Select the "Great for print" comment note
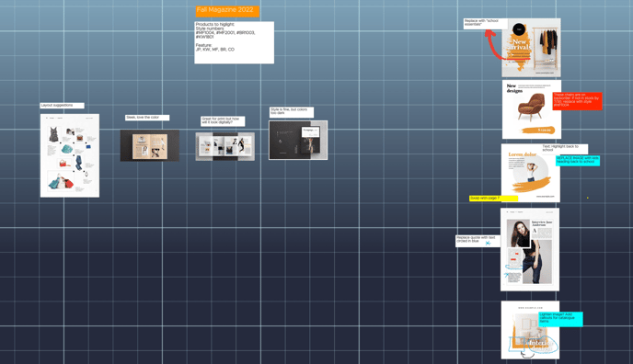 click(223, 121)
